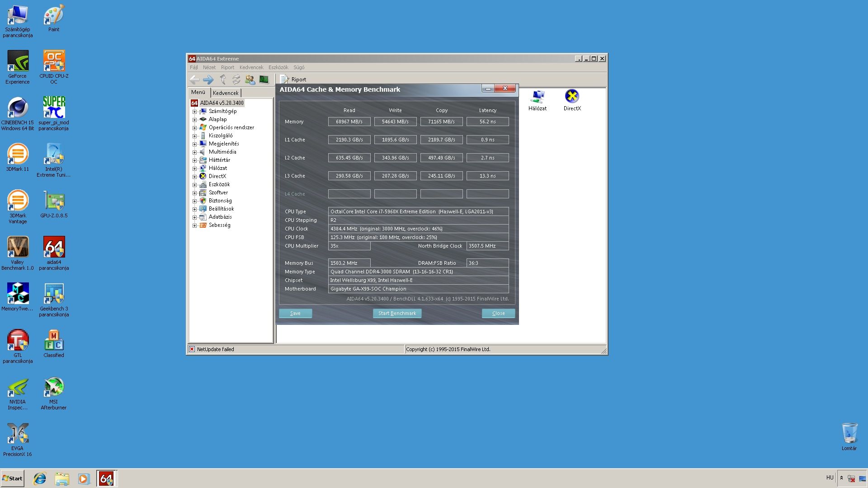This screenshot has width=868, height=488.
Task: Click the HU language indicator
Action: [x=830, y=478]
